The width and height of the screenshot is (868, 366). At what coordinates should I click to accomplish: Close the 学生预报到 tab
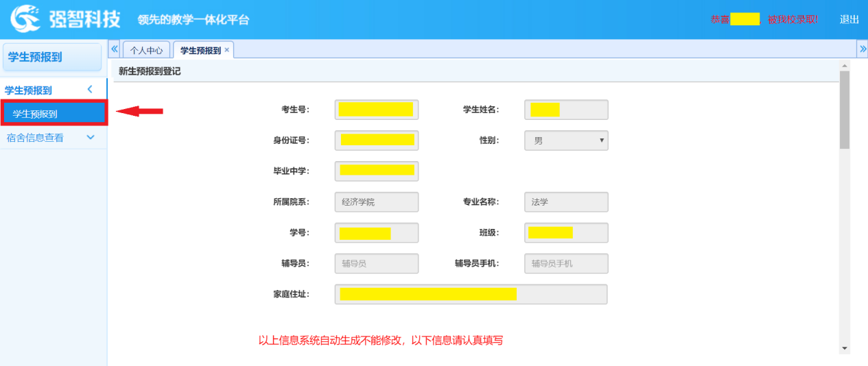point(227,50)
